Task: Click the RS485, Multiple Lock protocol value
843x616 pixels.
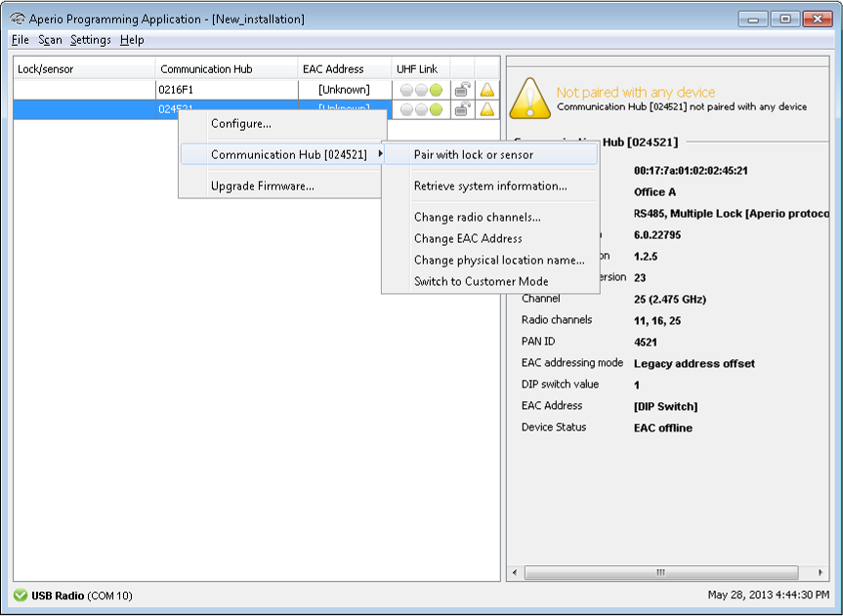Action: point(732,214)
